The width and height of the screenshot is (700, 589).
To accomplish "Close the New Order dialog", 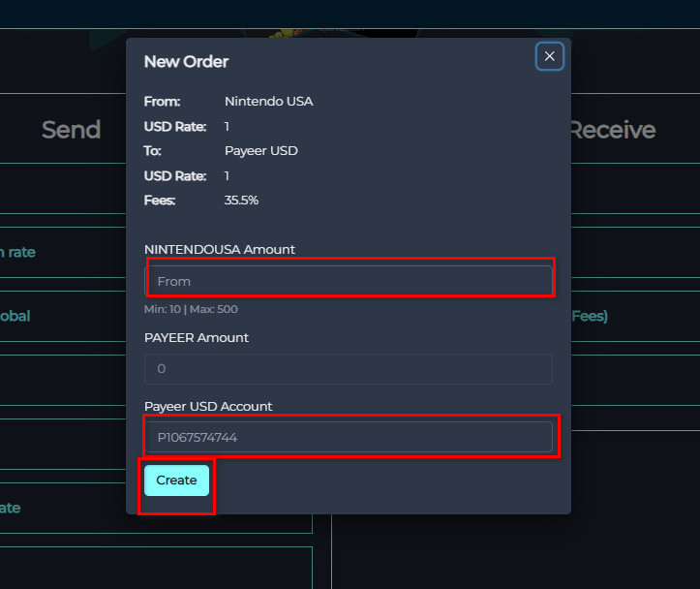I will coord(550,56).
